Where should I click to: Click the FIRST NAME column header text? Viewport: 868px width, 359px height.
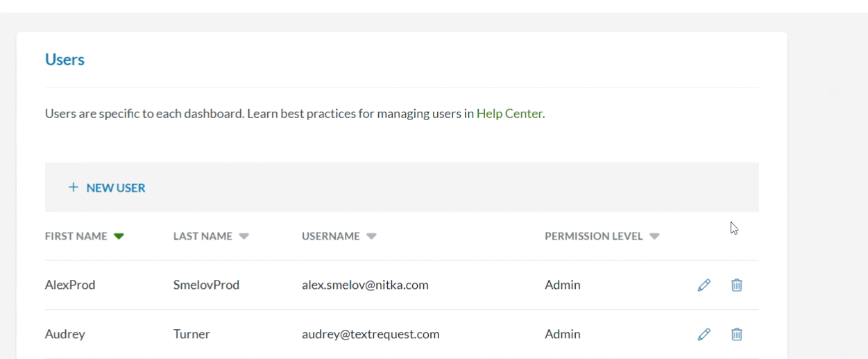pyautogui.click(x=76, y=236)
